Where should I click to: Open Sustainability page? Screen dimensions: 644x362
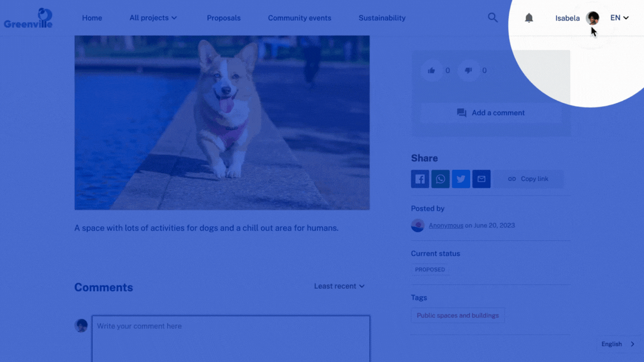click(x=382, y=18)
